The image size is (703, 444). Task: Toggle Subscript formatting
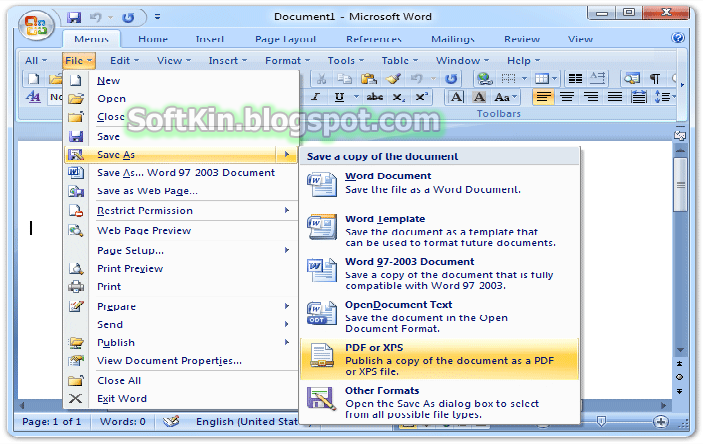click(x=398, y=97)
